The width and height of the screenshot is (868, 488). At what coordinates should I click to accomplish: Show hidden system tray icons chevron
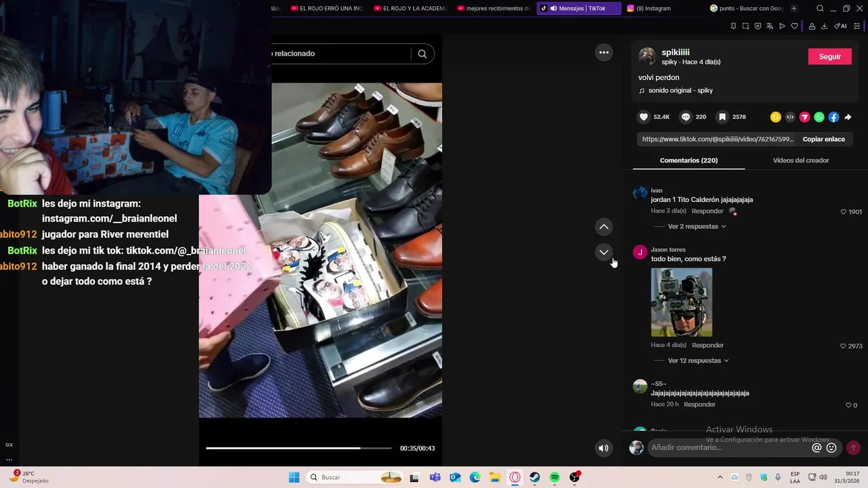point(720,477)
